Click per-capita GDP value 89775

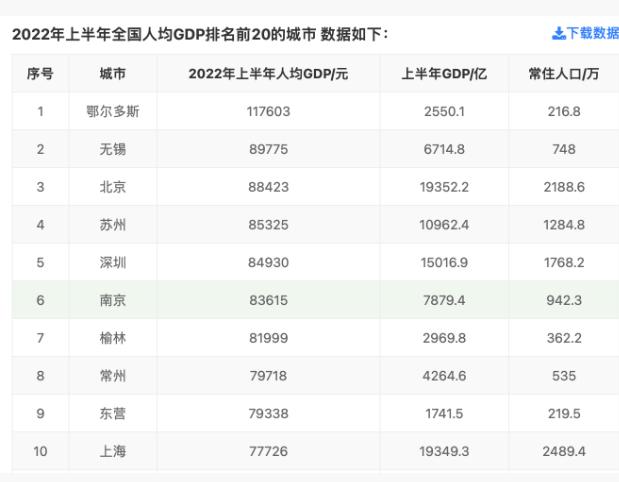268,149
